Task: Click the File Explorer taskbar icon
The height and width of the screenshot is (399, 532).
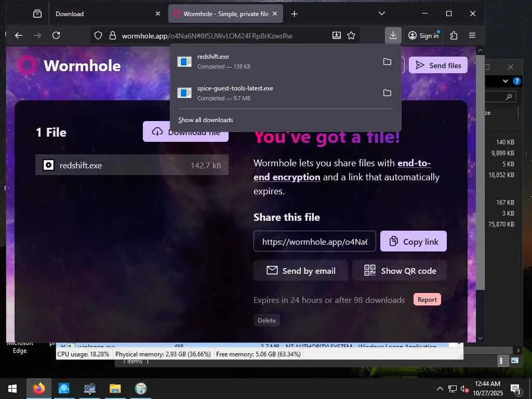Action: point(115,389)
